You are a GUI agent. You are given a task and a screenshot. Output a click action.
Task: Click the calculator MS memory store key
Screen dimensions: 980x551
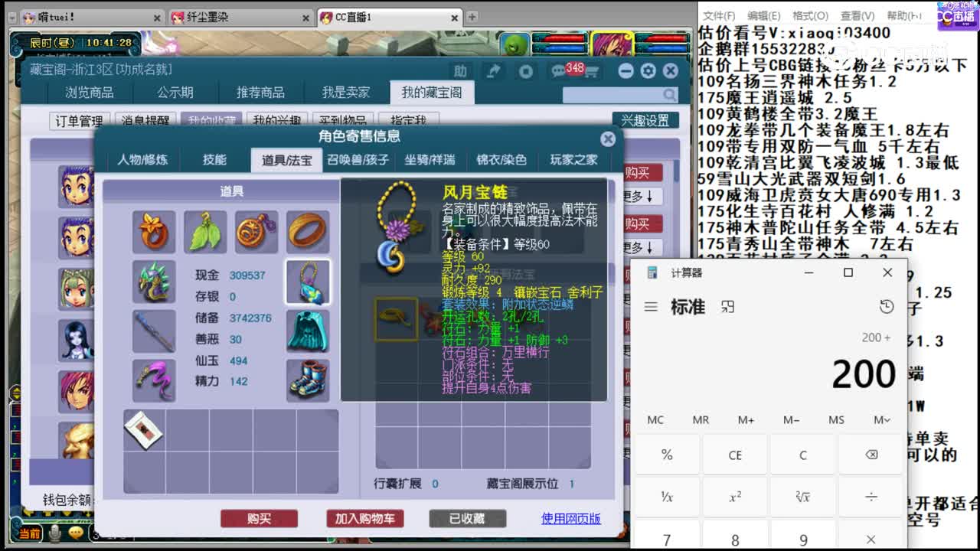836,419
